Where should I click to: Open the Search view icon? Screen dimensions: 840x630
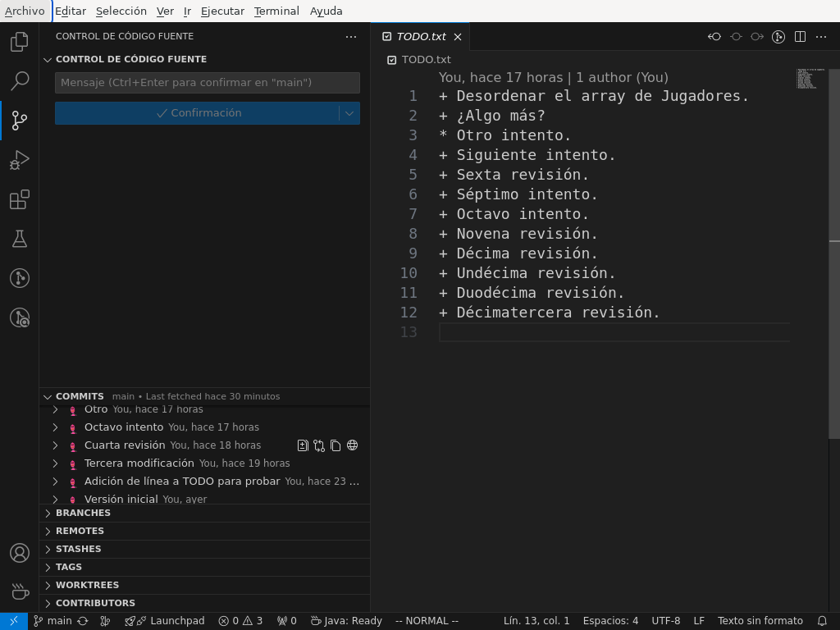pos(20,81)
